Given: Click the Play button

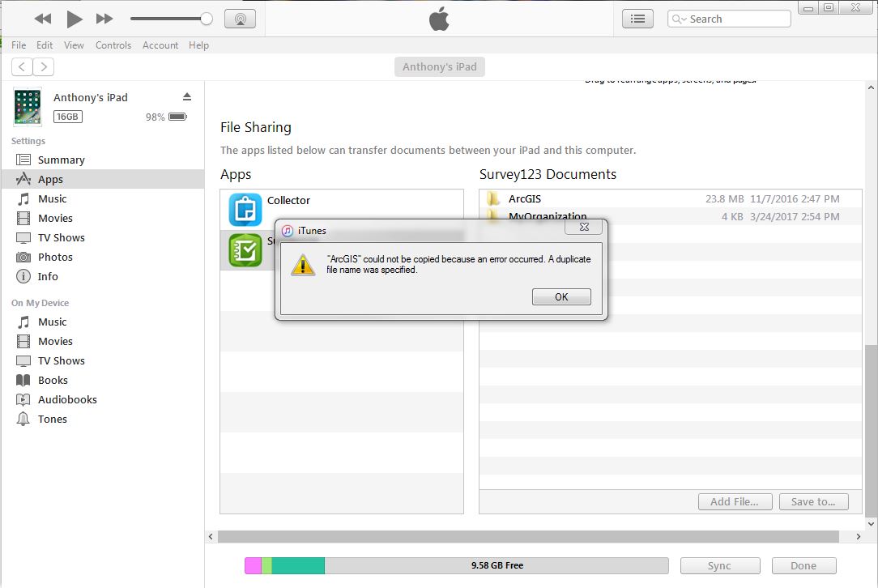Looking at the screenshot, I should 74,19.
